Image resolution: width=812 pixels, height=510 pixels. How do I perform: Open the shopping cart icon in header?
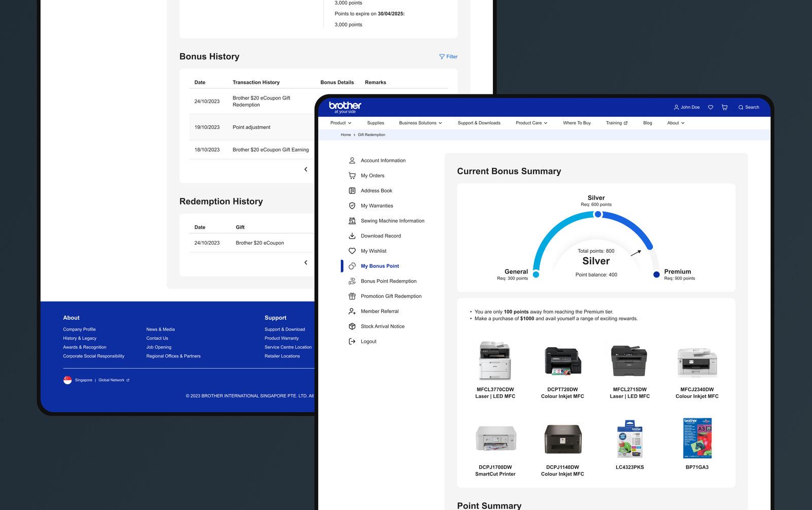725,108
